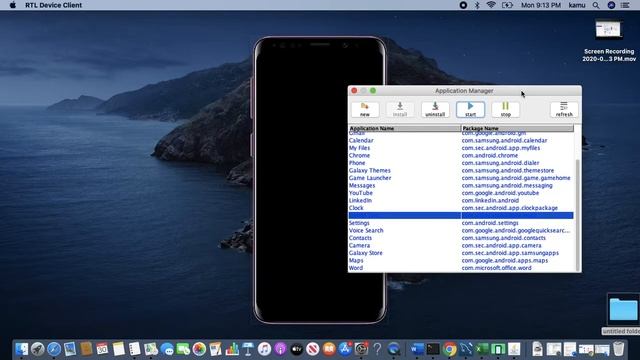Open Finder from the dock
The height and width of the screenshot is (360, 640).
point(22,349)
